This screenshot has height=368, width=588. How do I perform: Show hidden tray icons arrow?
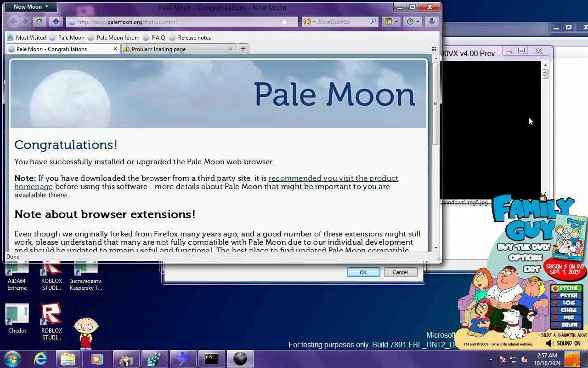(x=491, y=359)
